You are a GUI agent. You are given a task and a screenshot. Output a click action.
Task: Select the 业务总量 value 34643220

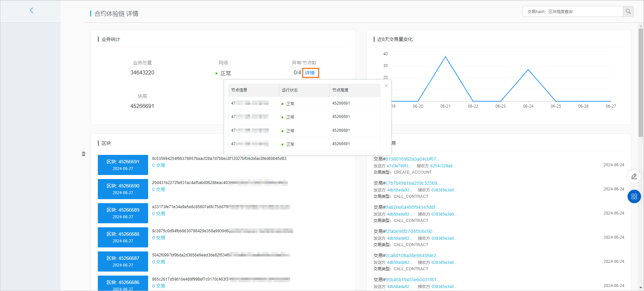[x=142, y=72]
